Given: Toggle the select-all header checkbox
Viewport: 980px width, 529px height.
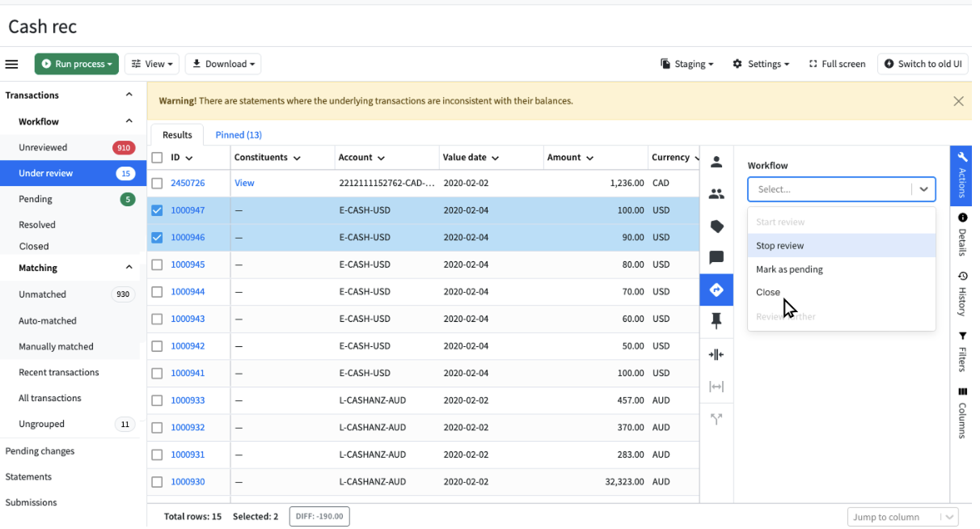Looking at the screenshot, I should coord(158,158).
